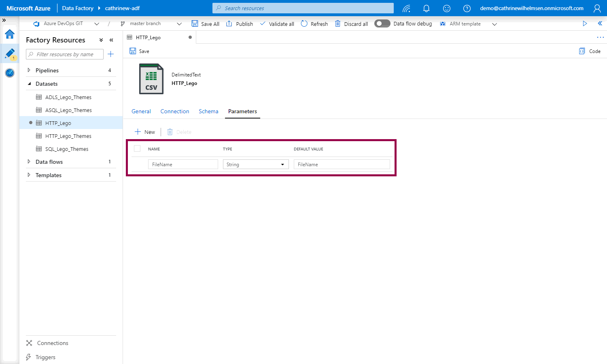Go to the Data Factory home icon
Screen dimensions: 607x364
[x=10, y=34]
